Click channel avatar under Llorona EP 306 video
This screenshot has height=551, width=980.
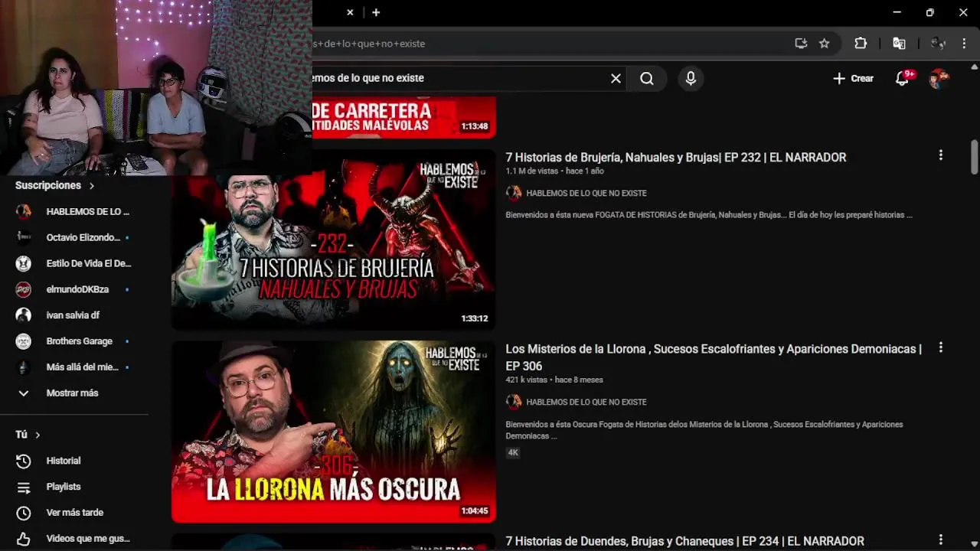[514, 402]
